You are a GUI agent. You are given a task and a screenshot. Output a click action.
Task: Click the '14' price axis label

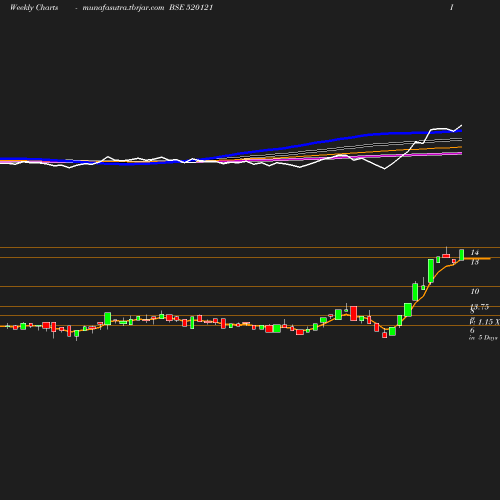(x=475, y=253)
